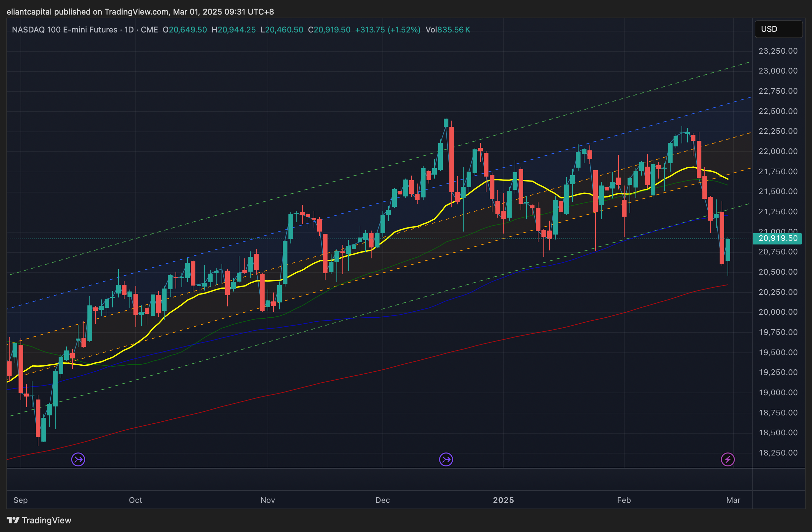Click the contract rollover icon near September
This screenshot has width=812, height=532.
point(78,459)
